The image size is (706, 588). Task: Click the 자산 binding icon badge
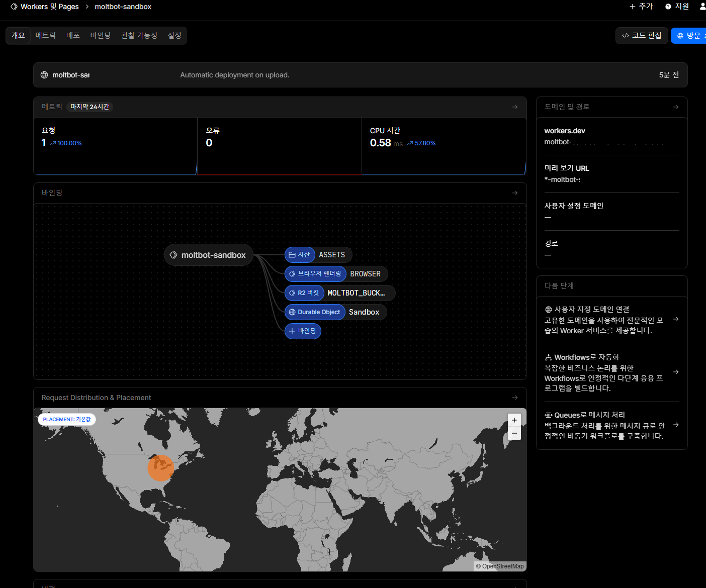click(300, 255)
